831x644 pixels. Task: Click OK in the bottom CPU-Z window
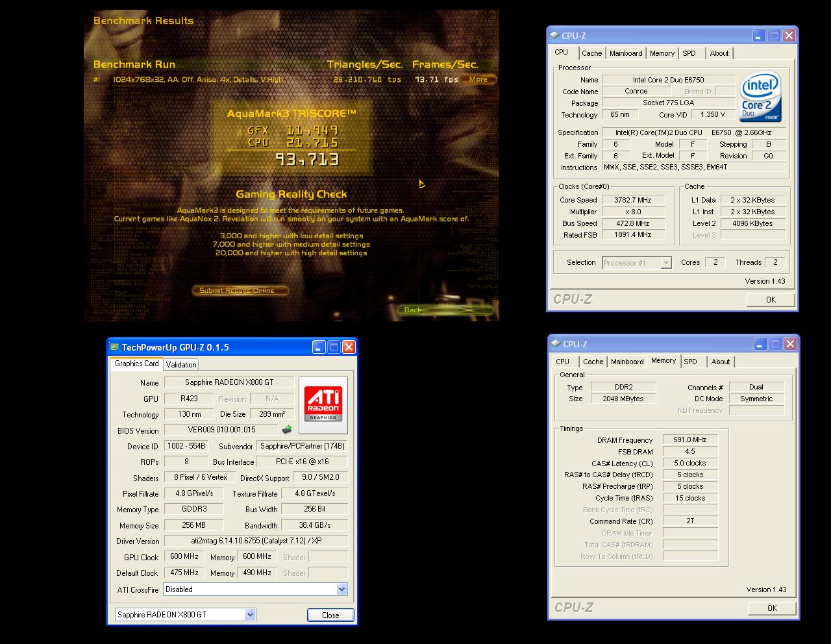coord(772,608)
